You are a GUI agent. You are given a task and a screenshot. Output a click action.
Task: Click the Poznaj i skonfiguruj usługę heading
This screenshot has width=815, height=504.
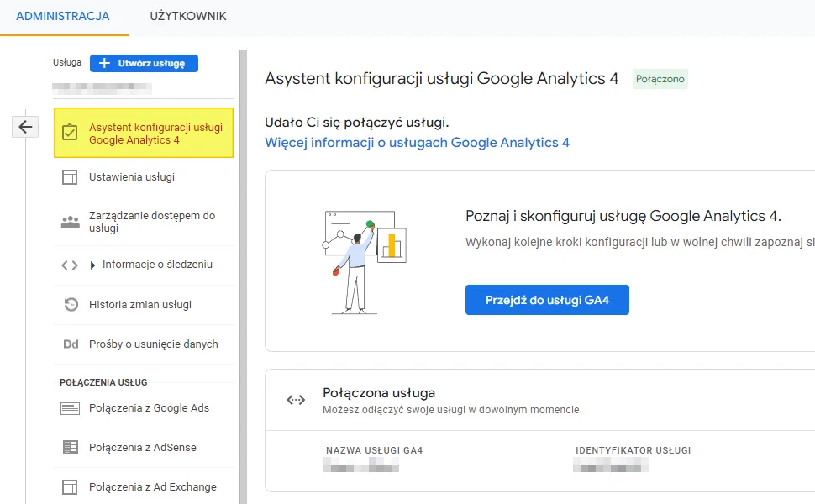[623, 216]
